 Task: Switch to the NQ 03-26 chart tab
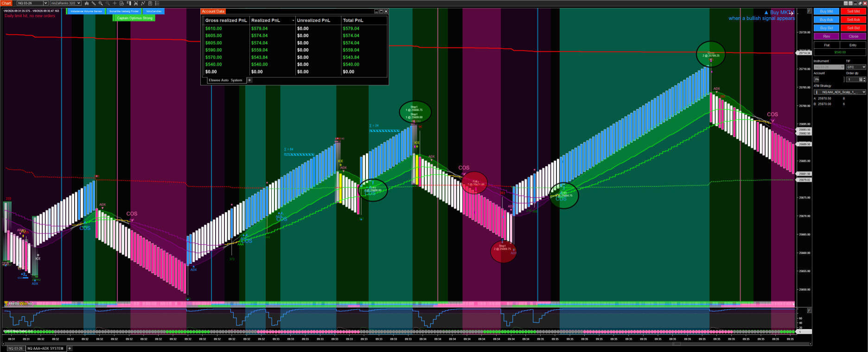tap(15, 348)
